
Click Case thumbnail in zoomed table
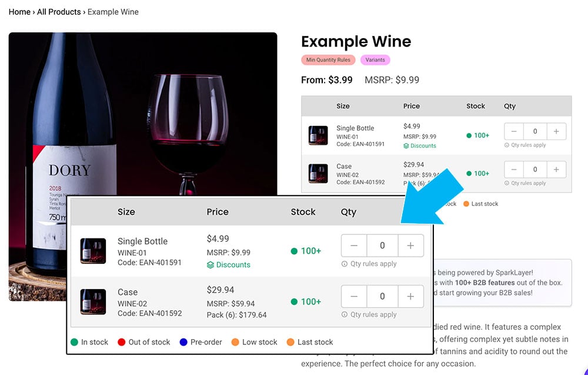click(x=93, y=301)
